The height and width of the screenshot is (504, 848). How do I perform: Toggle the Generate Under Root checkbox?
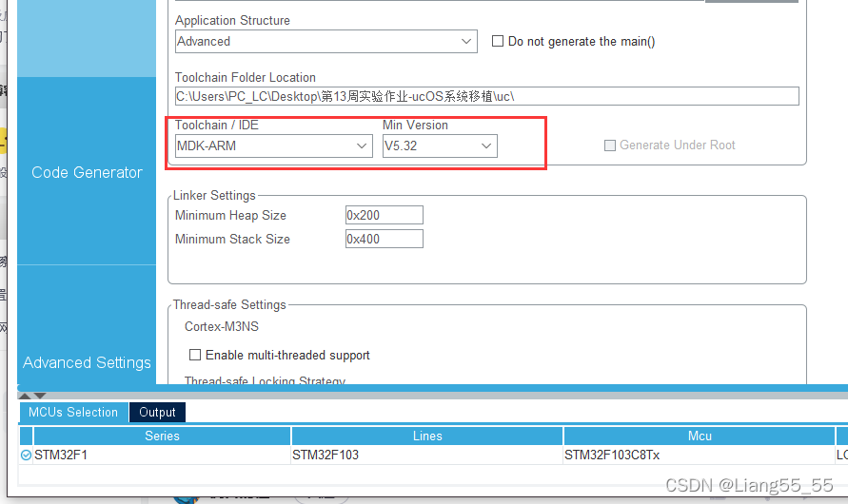pyautogui.click(x=609, y=145)
